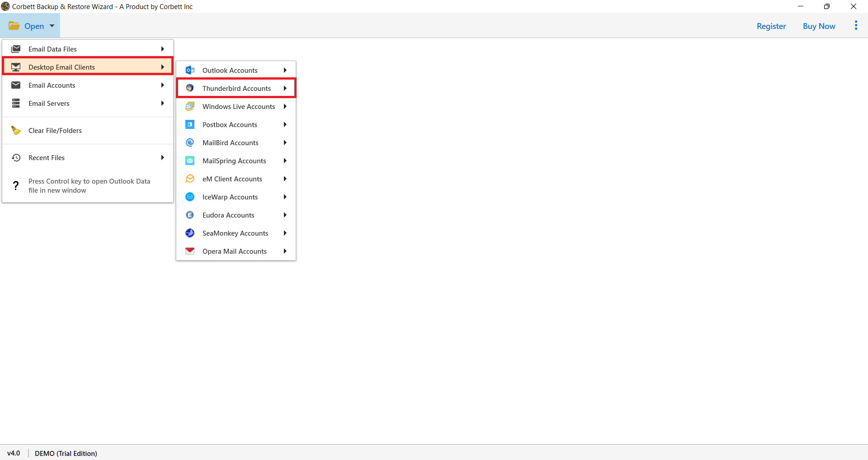Open the Email Accounts menu entry
The width and height of the screenshot is (868, 460).
click(x=88, y=85)
